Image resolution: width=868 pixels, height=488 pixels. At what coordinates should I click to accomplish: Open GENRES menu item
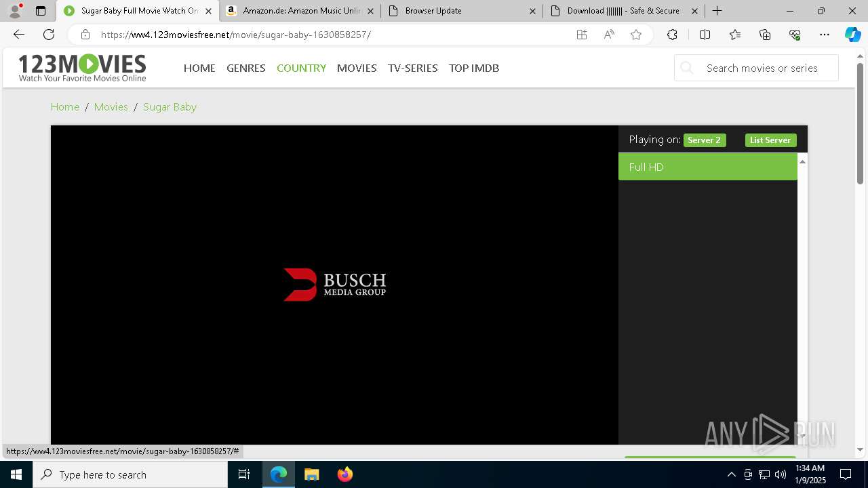(246, 68)
